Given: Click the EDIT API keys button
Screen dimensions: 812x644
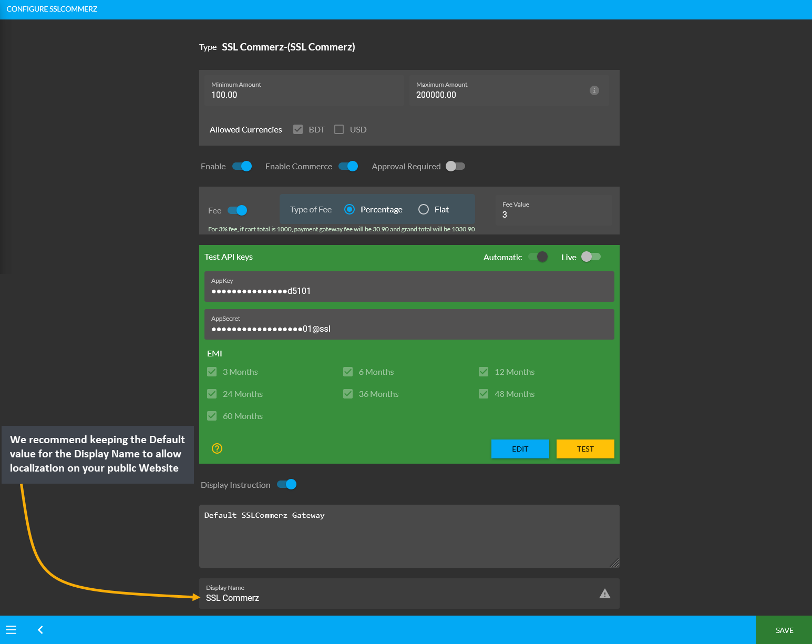Looking at the screenshot, I should tap(520, 449).
